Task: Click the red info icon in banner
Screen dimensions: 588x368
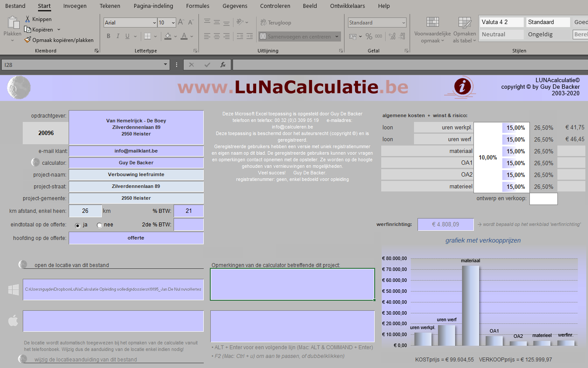Action: pyautogui.click(x=463, y=87)
